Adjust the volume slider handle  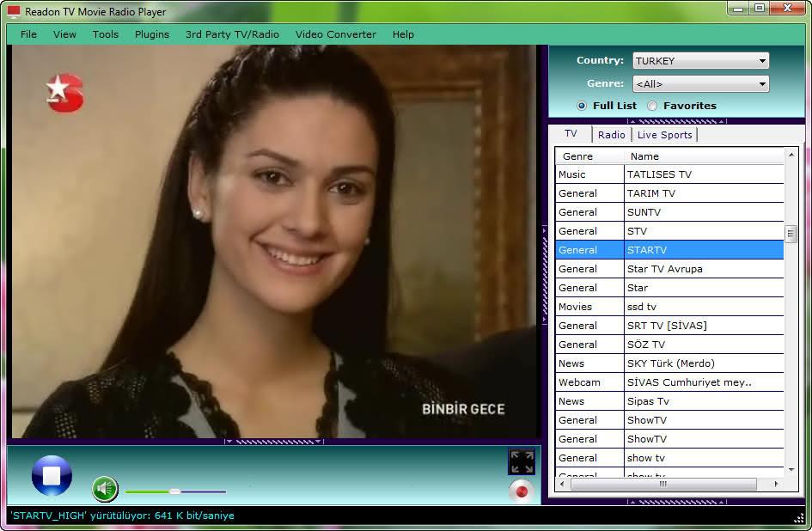tap(175, 491)
